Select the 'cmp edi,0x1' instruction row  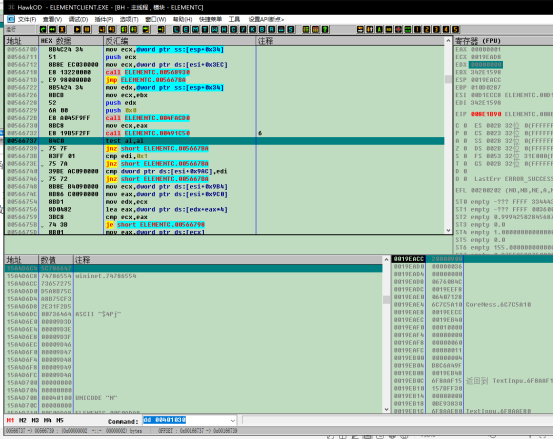(x=224, y=156)
